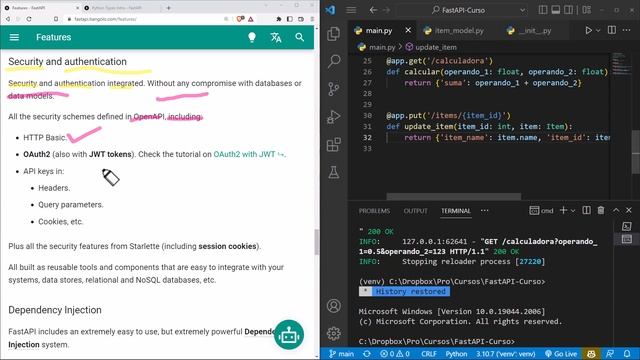Screen dimensions: 640x360
Task: Select the TERMINAL panel tab
Action: (x=456, y=211)
